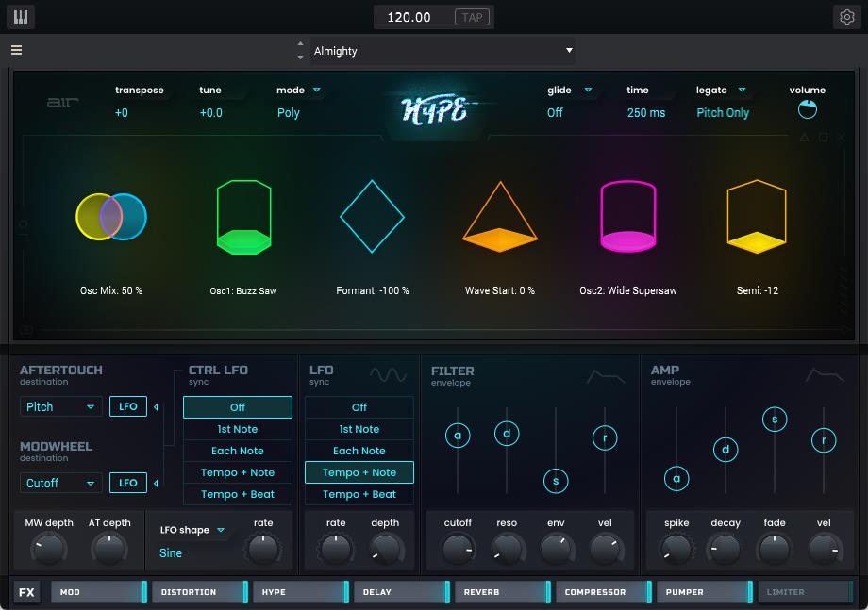
Task: Click the filter envelope sustain slider handle
Action: pyautogui.click(x=556, y=481)
